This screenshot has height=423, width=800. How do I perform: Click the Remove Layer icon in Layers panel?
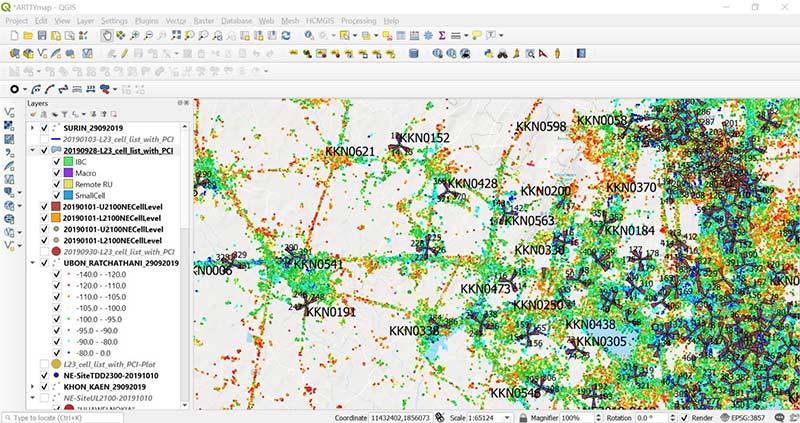click(113, 114)
